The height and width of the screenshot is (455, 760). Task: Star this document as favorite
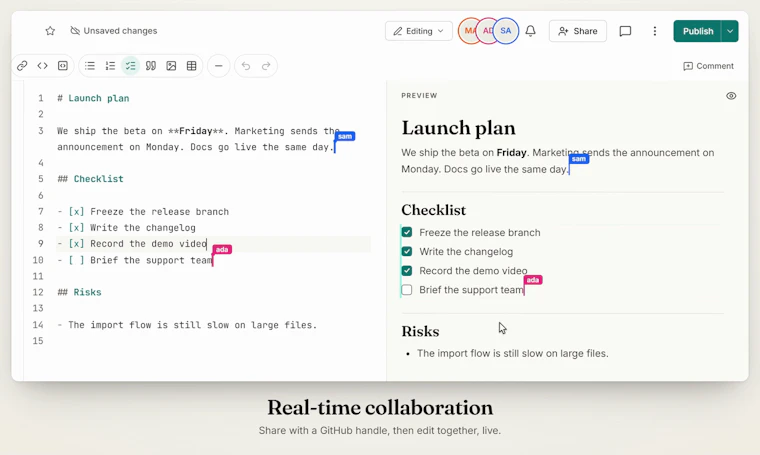click(50, 31)
